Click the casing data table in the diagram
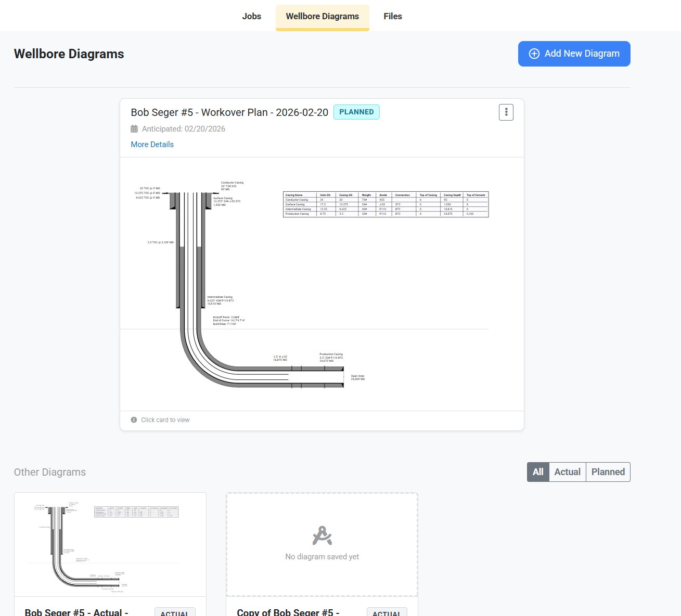The width and height of the screenshot is (681, 616). pyautogui.click(x=386, y=204)
